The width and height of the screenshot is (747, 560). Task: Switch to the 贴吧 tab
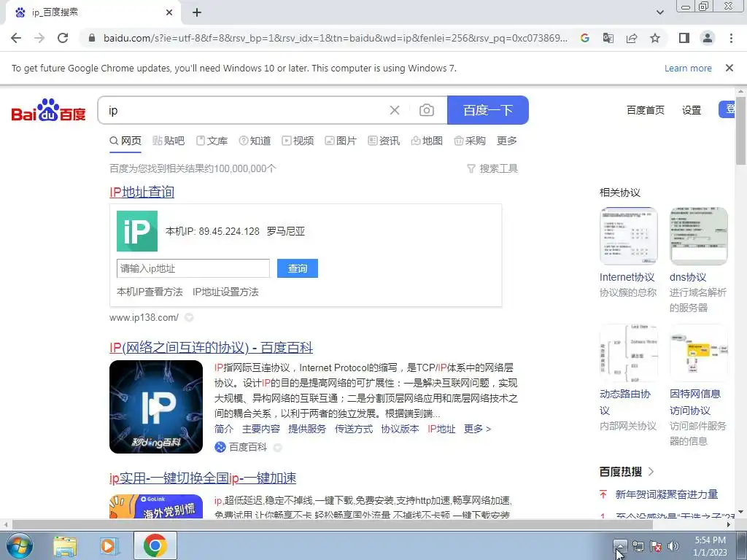[x=169, y=141]
